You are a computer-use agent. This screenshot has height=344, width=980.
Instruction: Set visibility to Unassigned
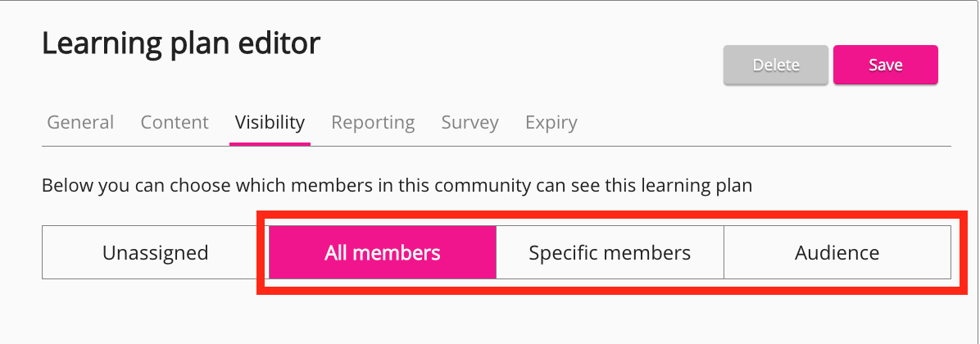155,253
